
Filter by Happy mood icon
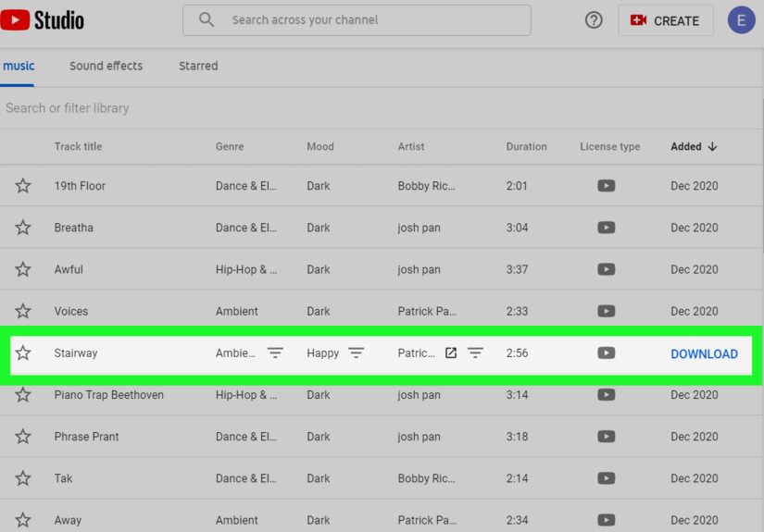pyautogui.click(x=357, y=353)
